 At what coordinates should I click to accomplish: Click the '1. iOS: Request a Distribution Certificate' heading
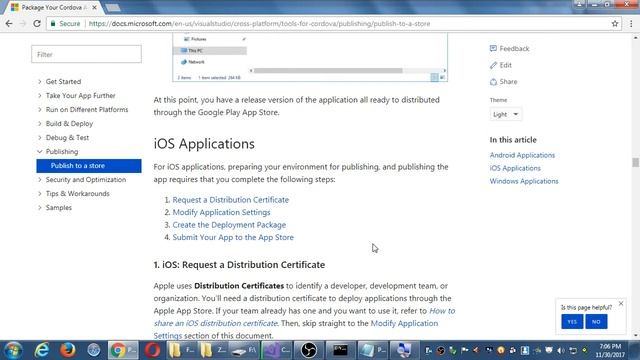click(239, 265)
